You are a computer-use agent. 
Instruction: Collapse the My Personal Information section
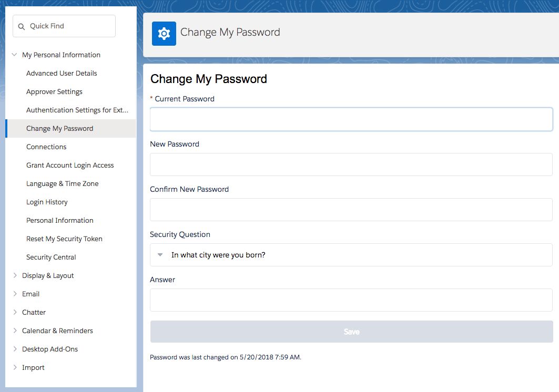[14, 55]
